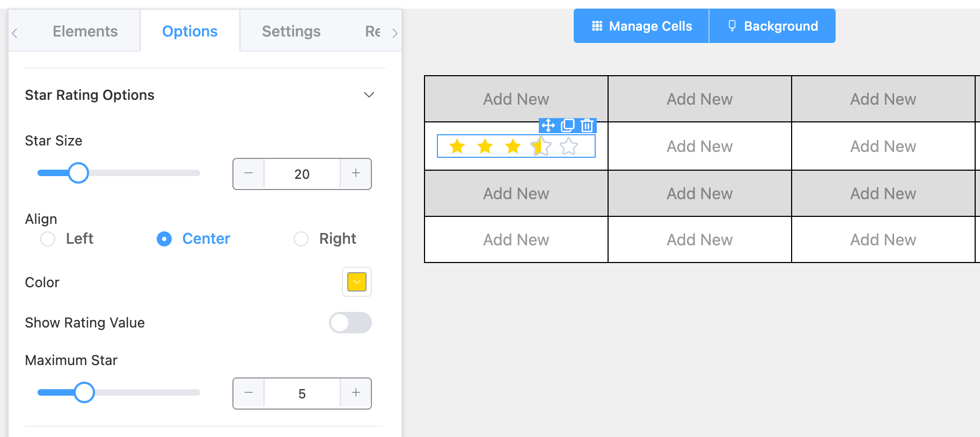Select the Left alignment radio button

[47, 239]
